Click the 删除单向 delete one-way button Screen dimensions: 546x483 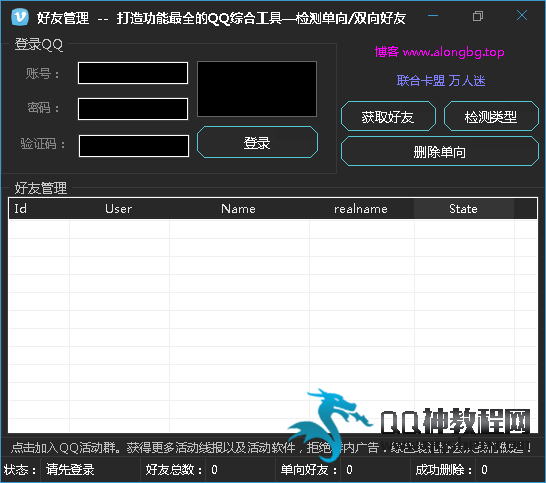(440, 151)
